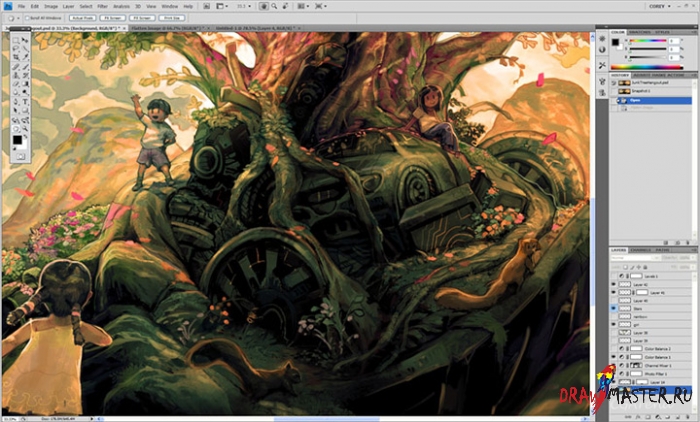
Task: Select the Gradient tool
Action: coord(25,84)
